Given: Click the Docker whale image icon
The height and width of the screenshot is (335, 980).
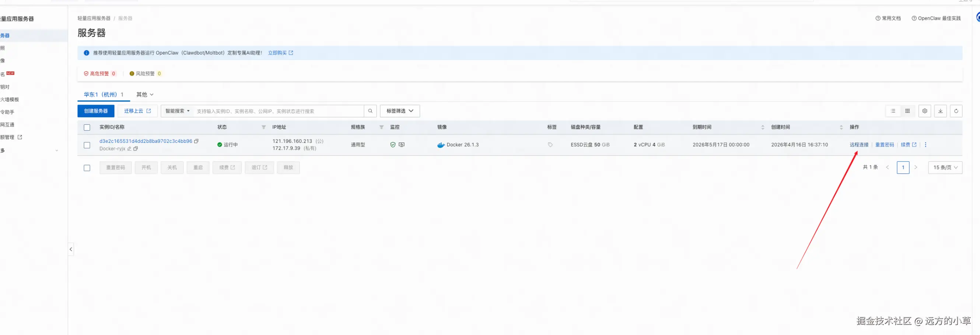Looking at the screenshot, I should [441, 145].
